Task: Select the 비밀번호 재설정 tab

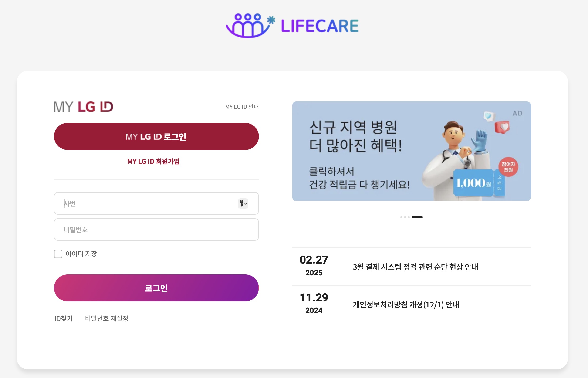Action: [107, 318]
